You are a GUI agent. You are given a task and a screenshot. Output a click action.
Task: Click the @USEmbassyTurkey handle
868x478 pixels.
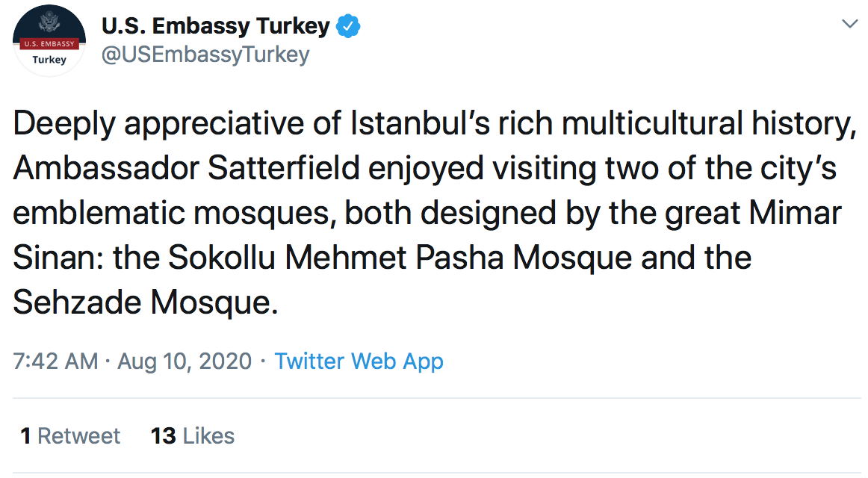(x=205, y=55)
